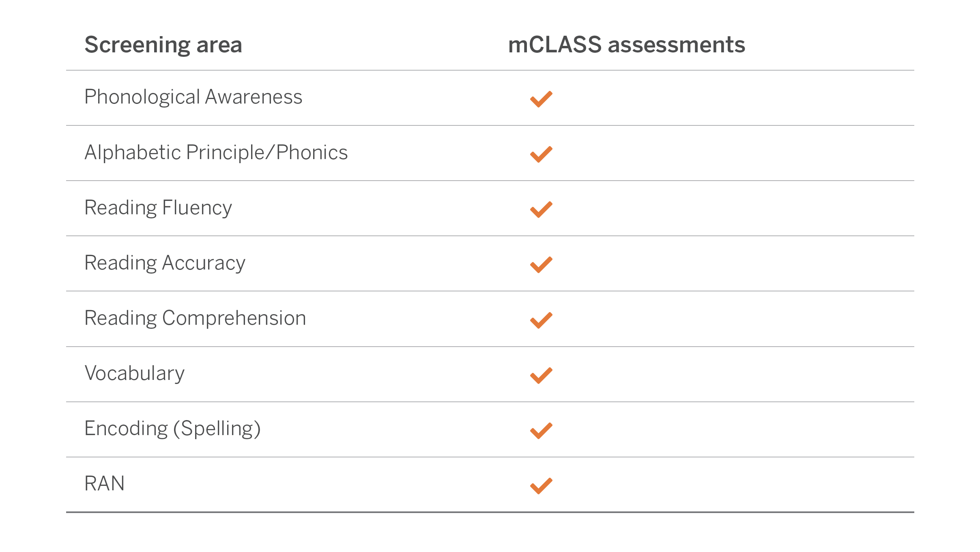Viewport: 980px width, 552px height.
Task: Click the Reading Comprehension label
Action: tap(195, 318)
